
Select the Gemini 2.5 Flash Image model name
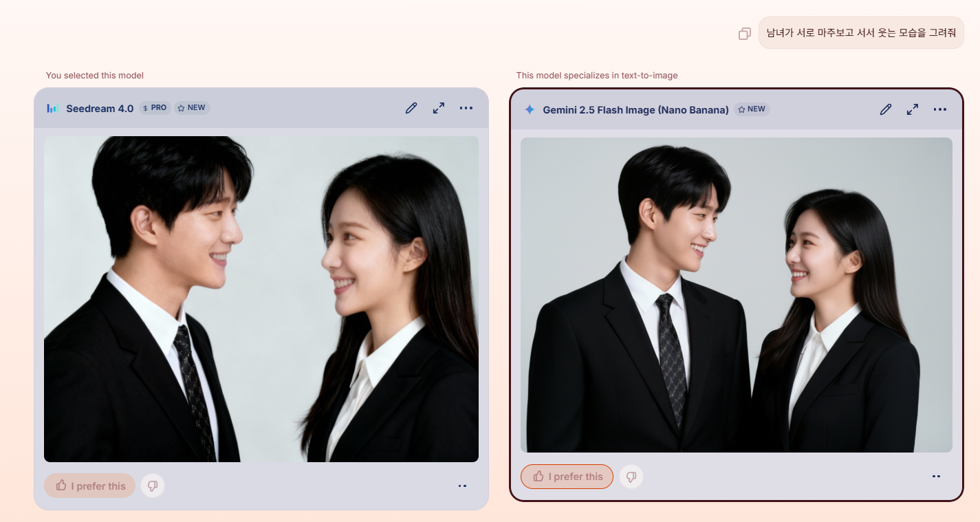[635, 109]
